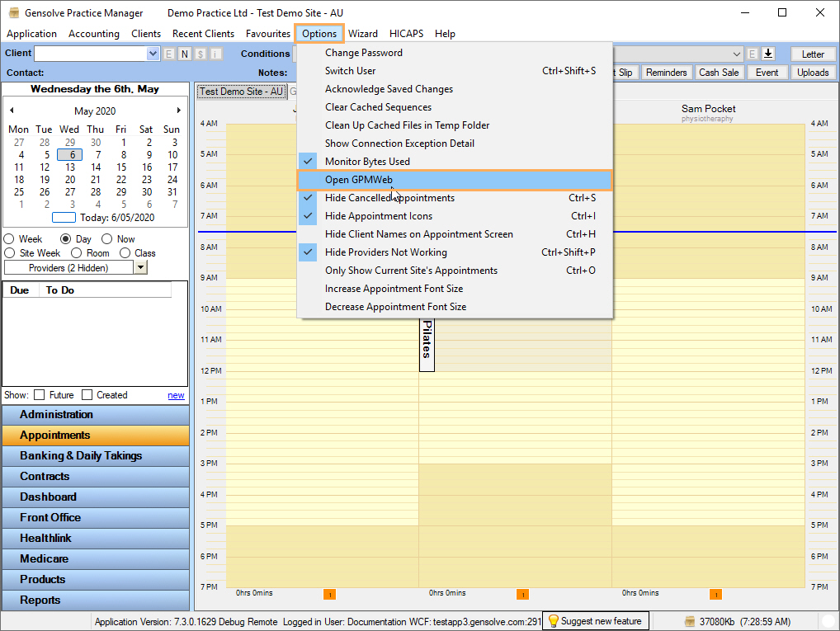The height and width of the screenshot is (631, 840).
Task: Click the Providers (2 Hidden) button
Action: coord(68,267)
